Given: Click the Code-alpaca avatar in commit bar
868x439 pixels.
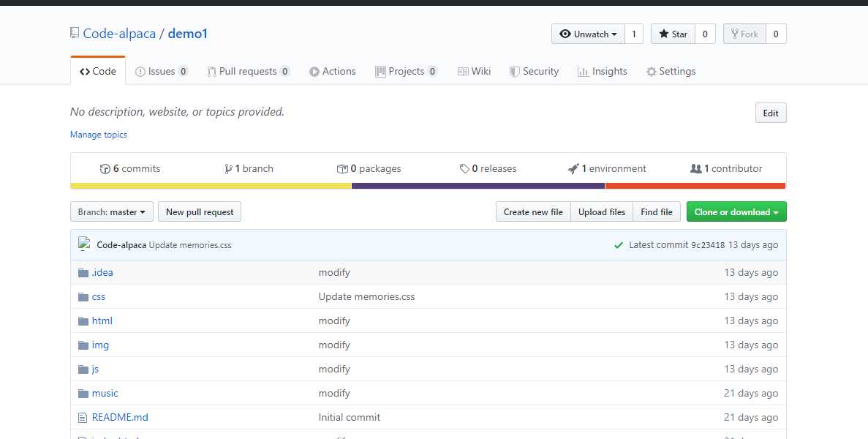Looking at the screenshot, I should [84, 244].
